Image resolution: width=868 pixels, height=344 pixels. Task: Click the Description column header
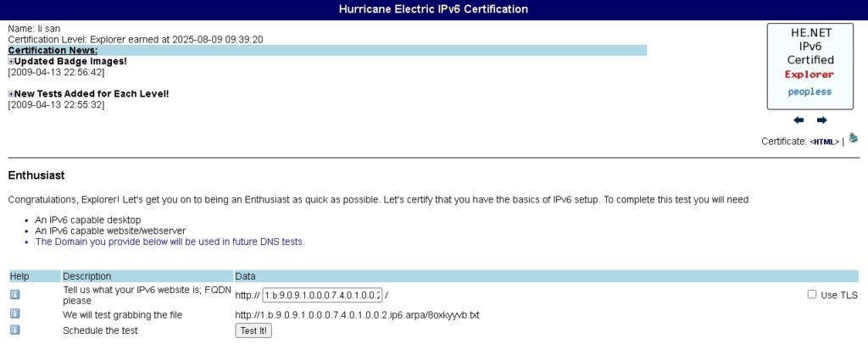point(86,276)
